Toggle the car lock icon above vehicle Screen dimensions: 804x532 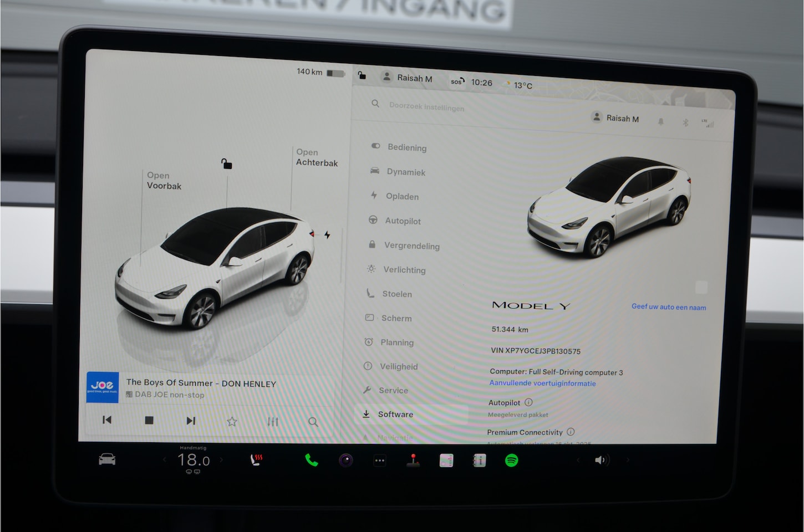coord(227,163)
